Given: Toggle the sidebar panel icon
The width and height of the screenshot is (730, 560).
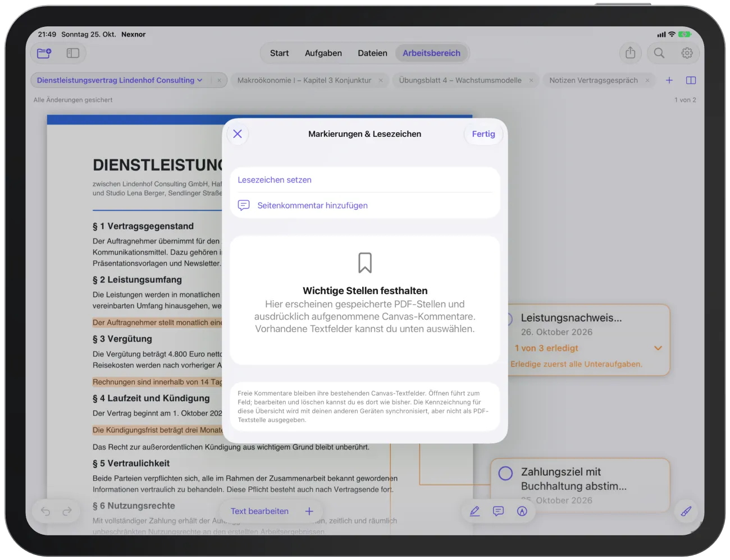Looking at the screenshot, I should [x=73, y=53].
